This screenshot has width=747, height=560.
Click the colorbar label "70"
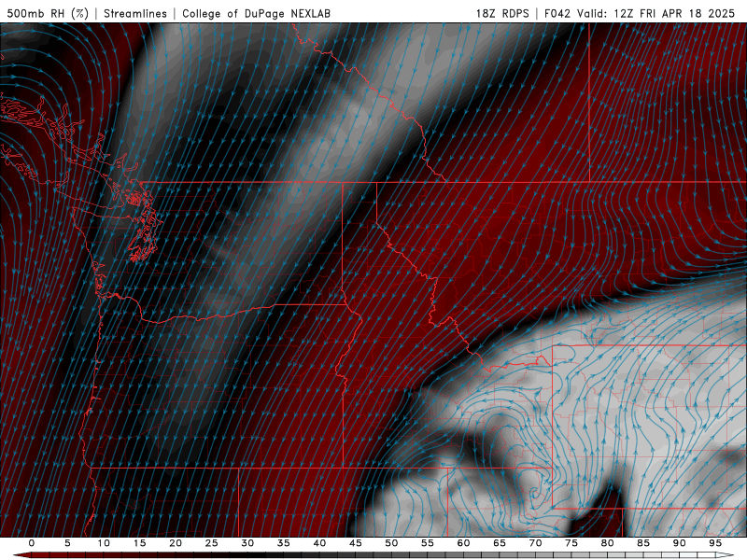coord(535,543)
